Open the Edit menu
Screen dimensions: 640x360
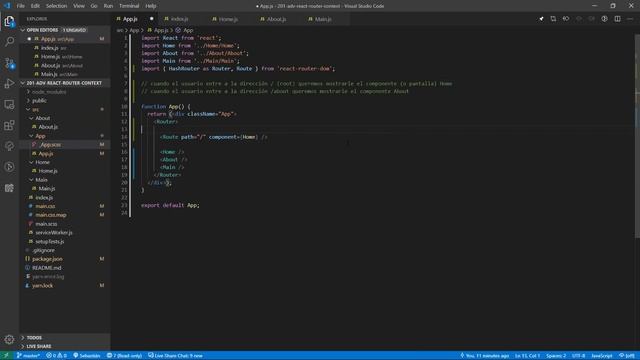36,6
